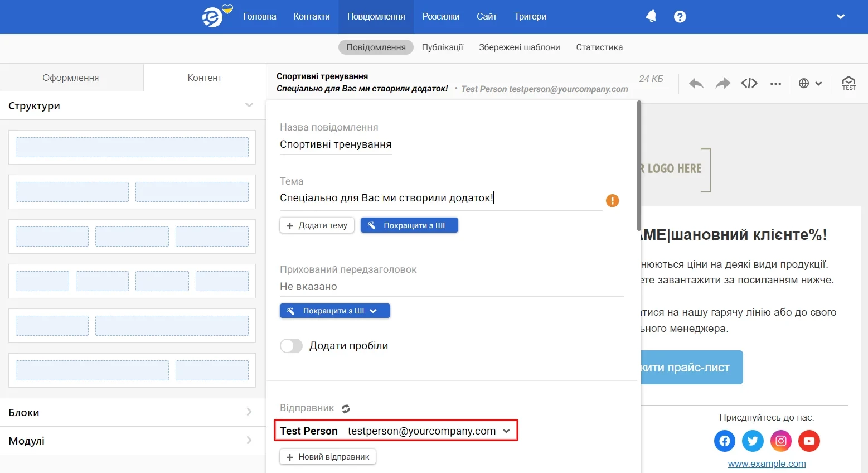Edit the Назва повідомлення field
This screenshot has width=868, height=473.
click(336, 145)
